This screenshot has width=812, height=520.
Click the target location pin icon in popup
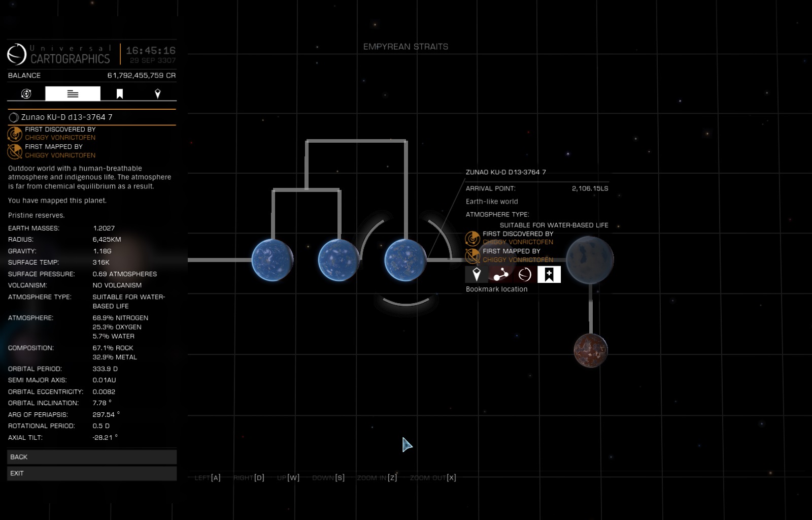click(477, 274)
